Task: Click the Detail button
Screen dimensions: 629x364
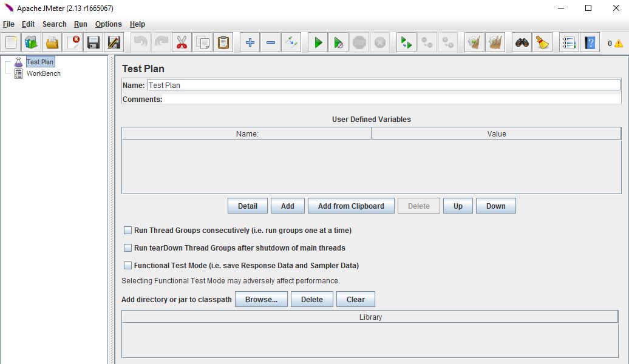Action: click(248, 206)
